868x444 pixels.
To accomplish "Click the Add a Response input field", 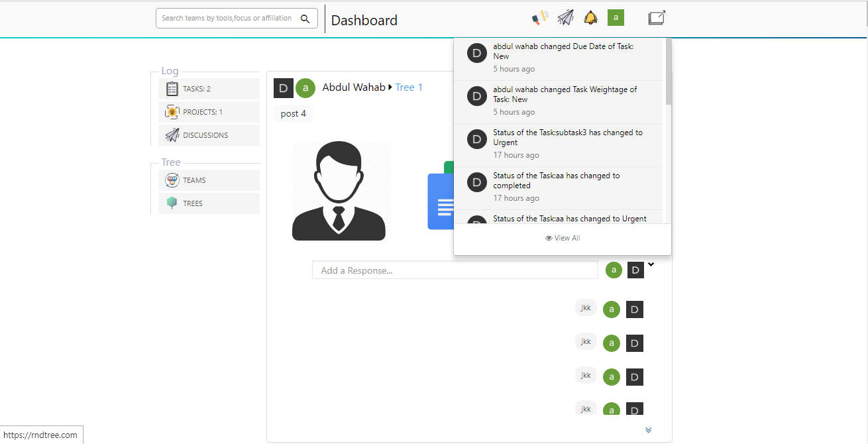I will (x=455, y=270).
